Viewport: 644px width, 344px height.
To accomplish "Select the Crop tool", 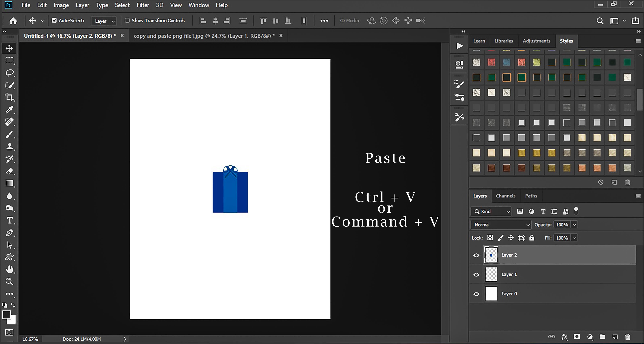I will point(9,97).
